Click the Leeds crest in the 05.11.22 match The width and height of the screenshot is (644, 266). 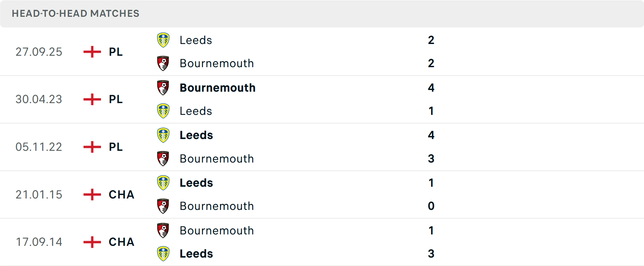tap(163, 135)
